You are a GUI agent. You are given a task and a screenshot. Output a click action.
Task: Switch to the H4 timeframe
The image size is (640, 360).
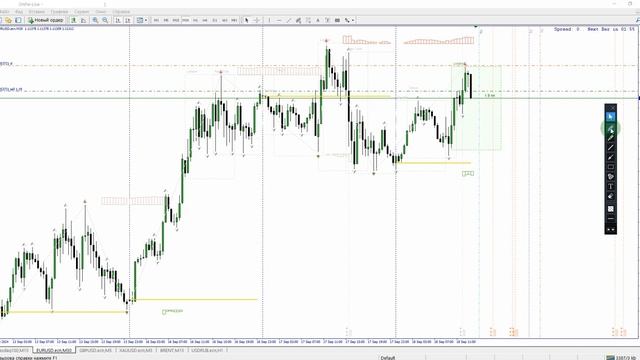pos(205,20)
